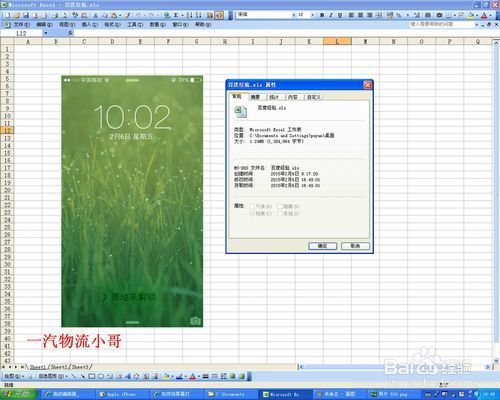Click the Sort Ascending icon

click(189, 15)
